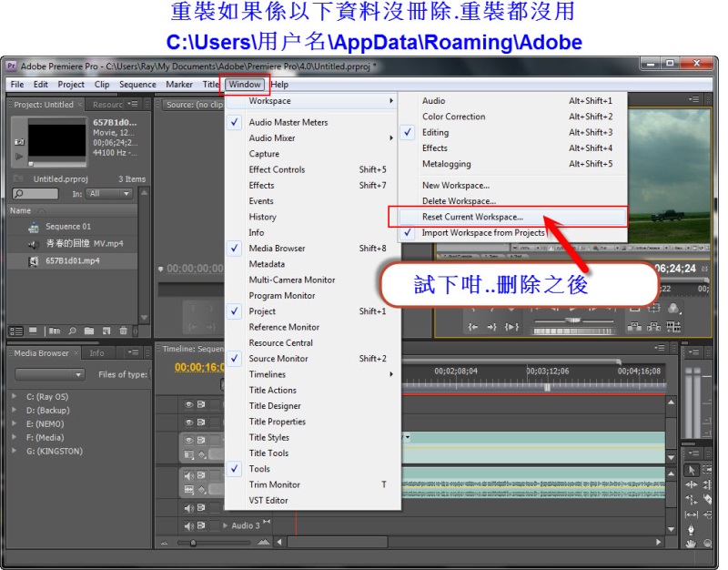The width and height of the screenshot is (728, 570).
Task: Select the Razor tool
Action: click(707, 500)
